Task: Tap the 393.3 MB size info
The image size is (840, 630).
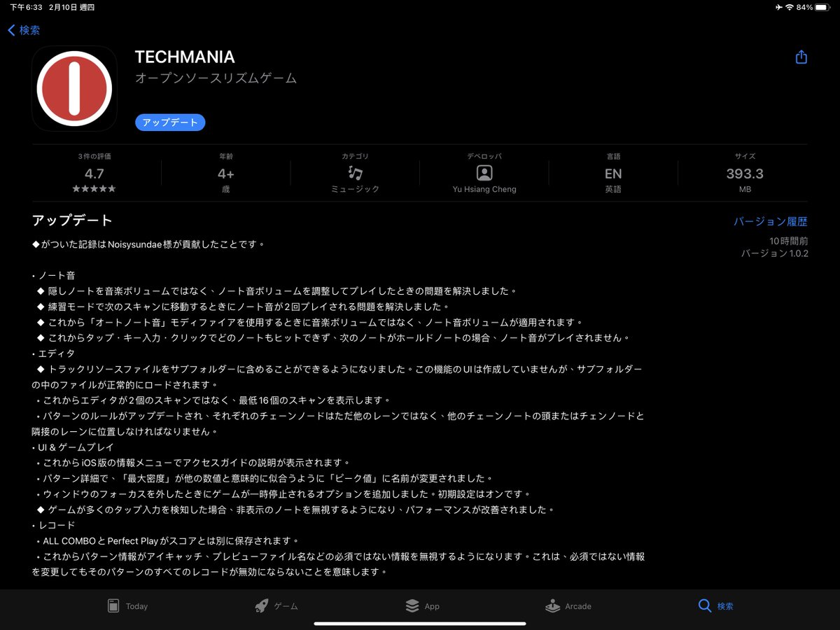Action: click(745, 174)
